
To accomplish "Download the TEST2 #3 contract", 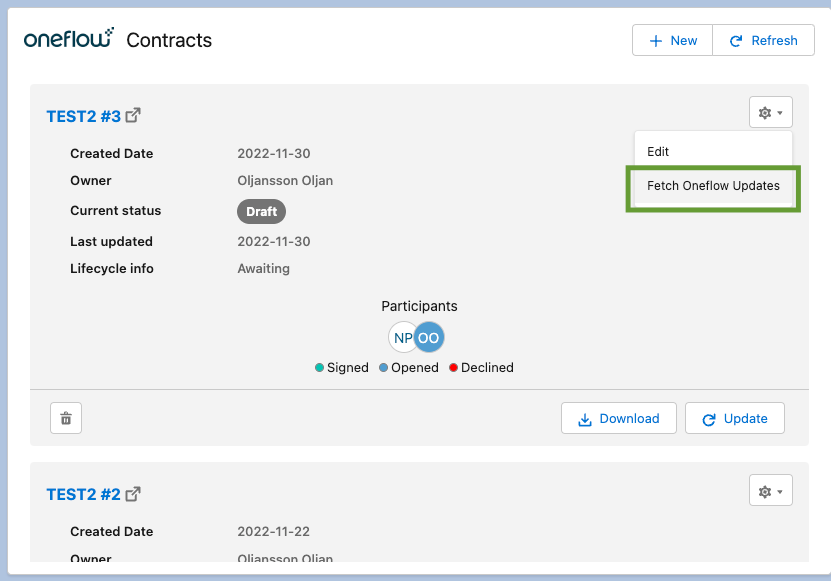I will point(619,419).
